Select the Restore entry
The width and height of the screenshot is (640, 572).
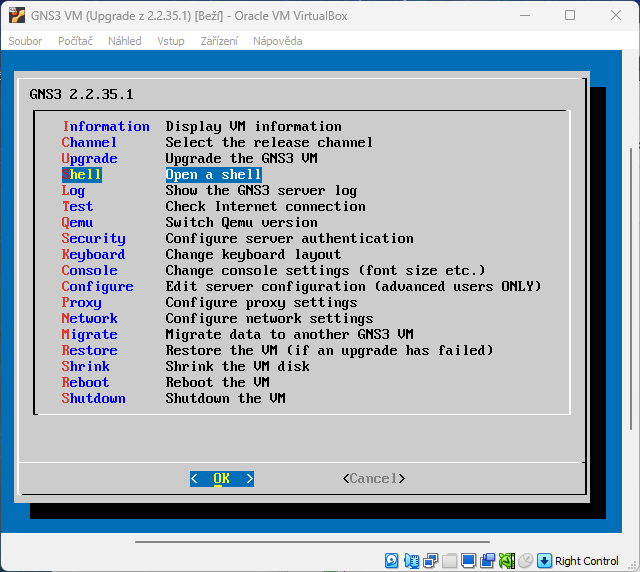coord(89,350)
